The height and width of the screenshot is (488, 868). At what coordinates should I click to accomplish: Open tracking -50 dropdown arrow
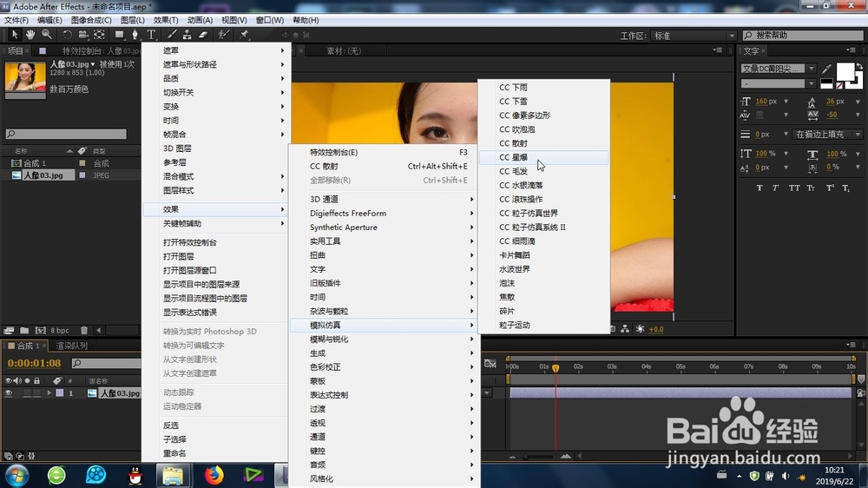coord(858,115)
